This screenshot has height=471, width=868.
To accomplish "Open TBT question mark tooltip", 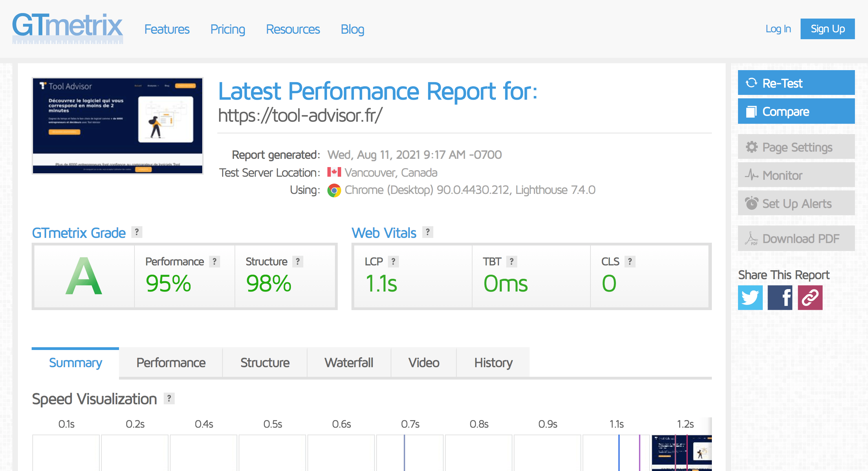I will tap(511, 262).
